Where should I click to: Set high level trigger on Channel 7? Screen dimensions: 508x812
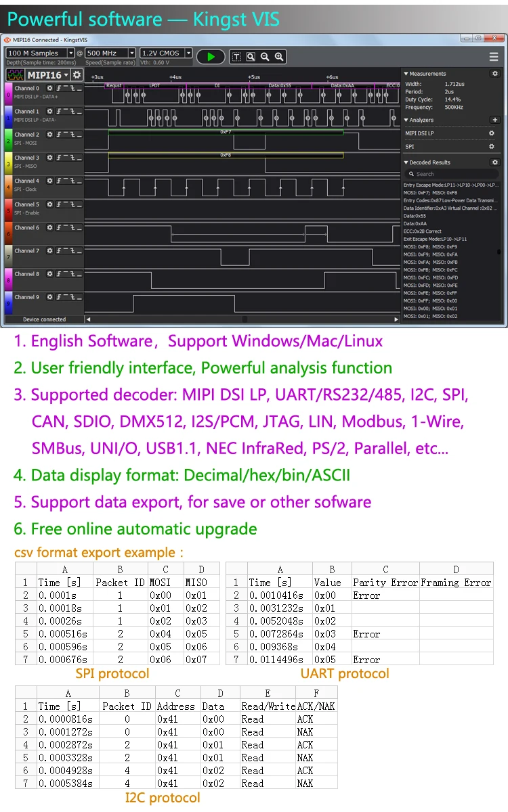click(x=66, y=250)
